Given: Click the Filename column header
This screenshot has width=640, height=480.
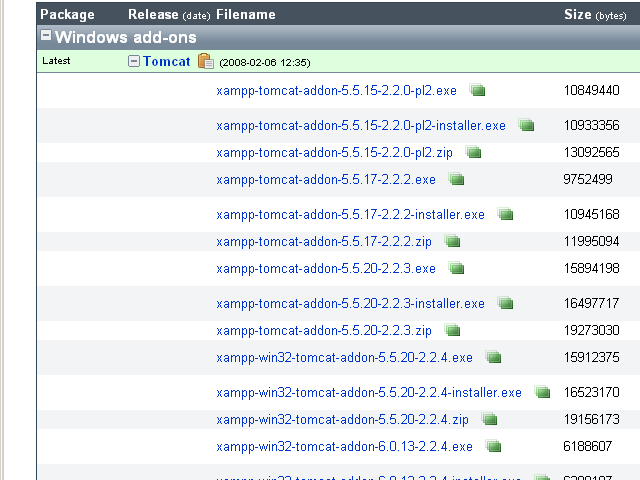Looking at the screenshot, I should pos(246,15).
